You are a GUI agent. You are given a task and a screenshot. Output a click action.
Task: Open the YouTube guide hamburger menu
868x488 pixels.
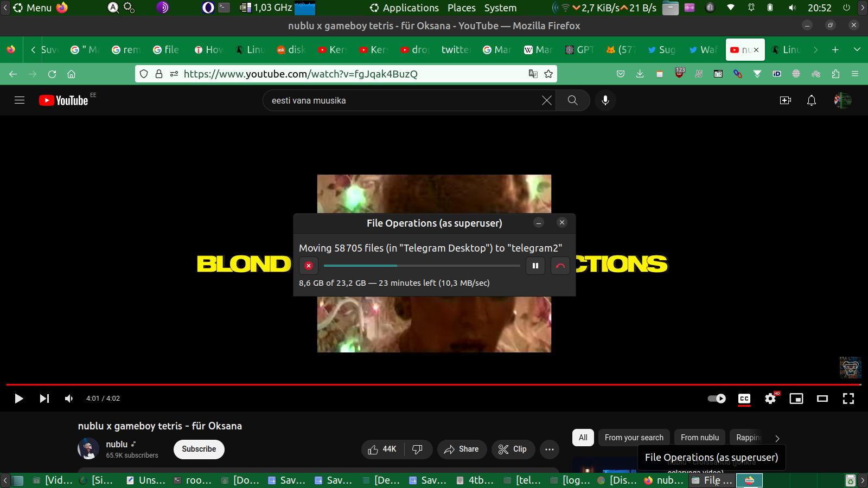[x=20, y=100]
